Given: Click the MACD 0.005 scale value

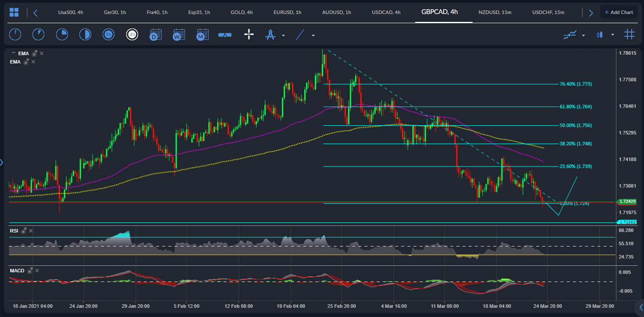Looking at the screenshot, I should pos(625,272).
